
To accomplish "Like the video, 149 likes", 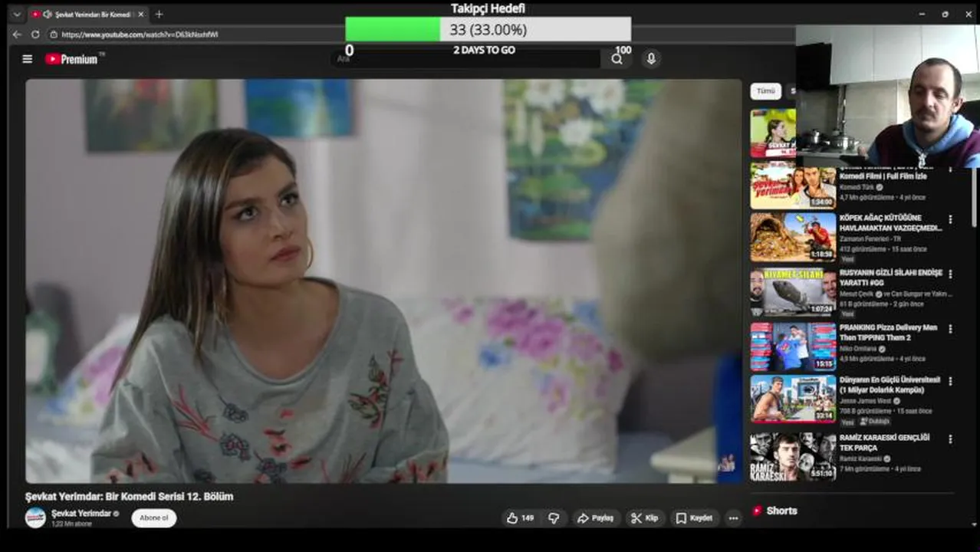I will click(520, 518).
